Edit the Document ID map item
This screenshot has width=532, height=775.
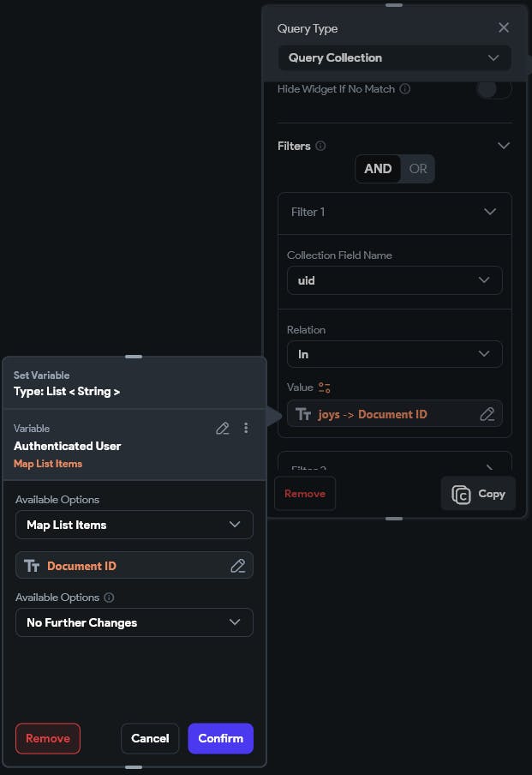click(238, 566)
